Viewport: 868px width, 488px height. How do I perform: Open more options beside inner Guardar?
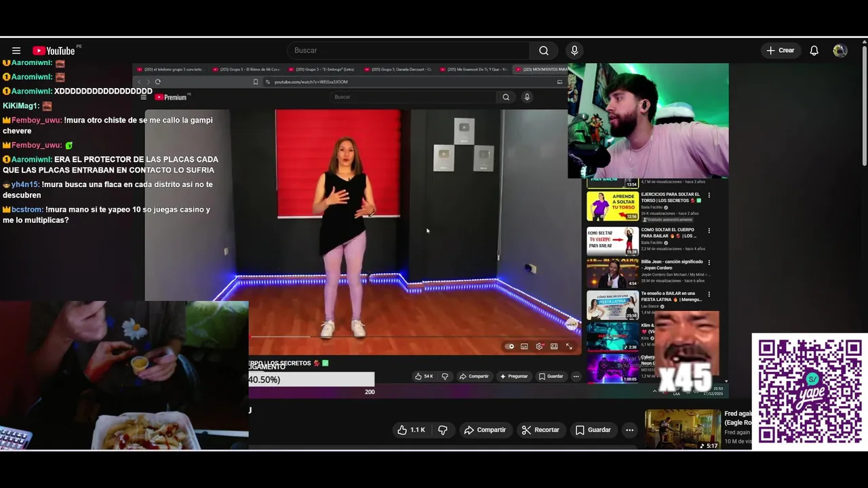(576, 376)
